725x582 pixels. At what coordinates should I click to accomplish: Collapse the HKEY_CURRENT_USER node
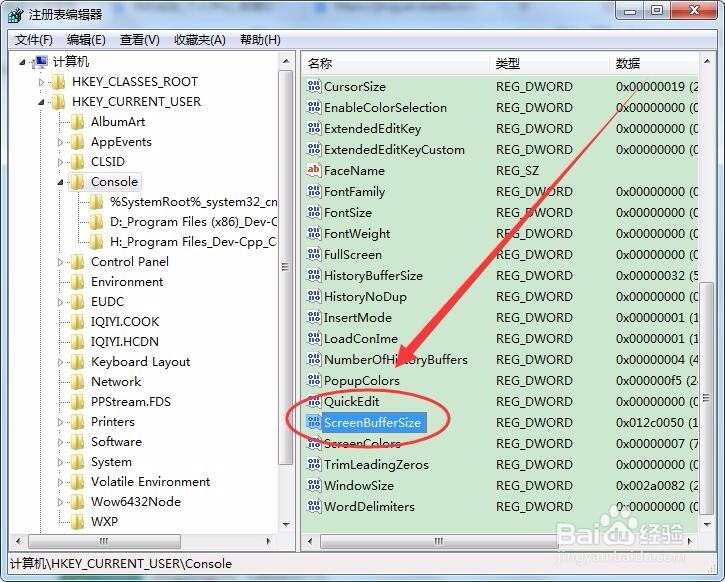coord(42,102)
